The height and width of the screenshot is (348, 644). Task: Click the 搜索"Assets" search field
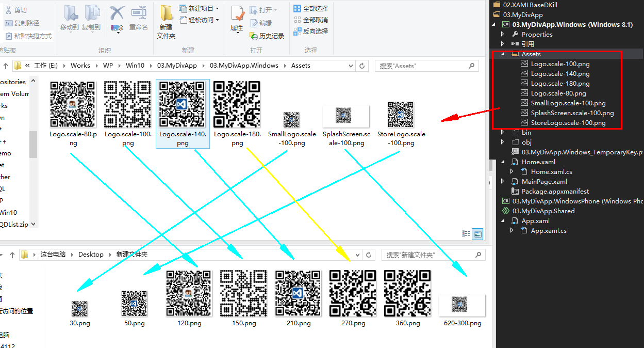coord(427,66)
